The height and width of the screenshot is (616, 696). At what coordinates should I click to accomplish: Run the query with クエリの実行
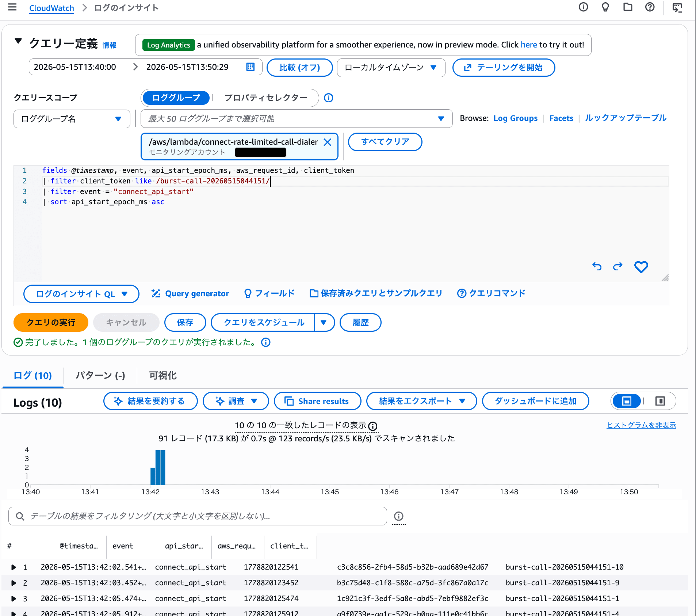pyautogui.click(x=51, y=323)
